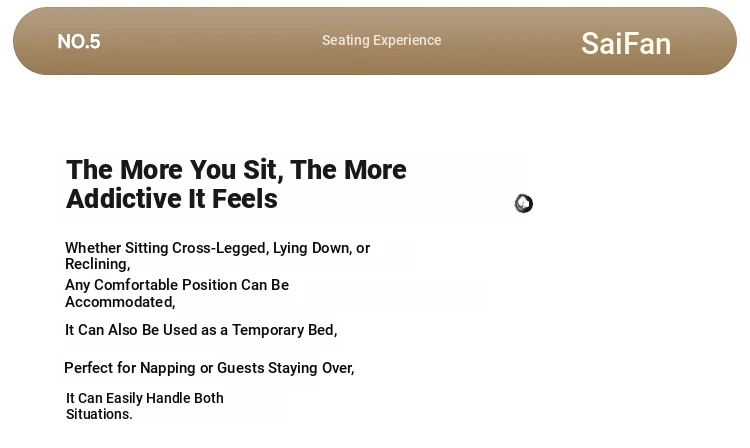Click the words Guests Staying Over
This screenshot has height=448, width=750.
[x=285, y=368]
